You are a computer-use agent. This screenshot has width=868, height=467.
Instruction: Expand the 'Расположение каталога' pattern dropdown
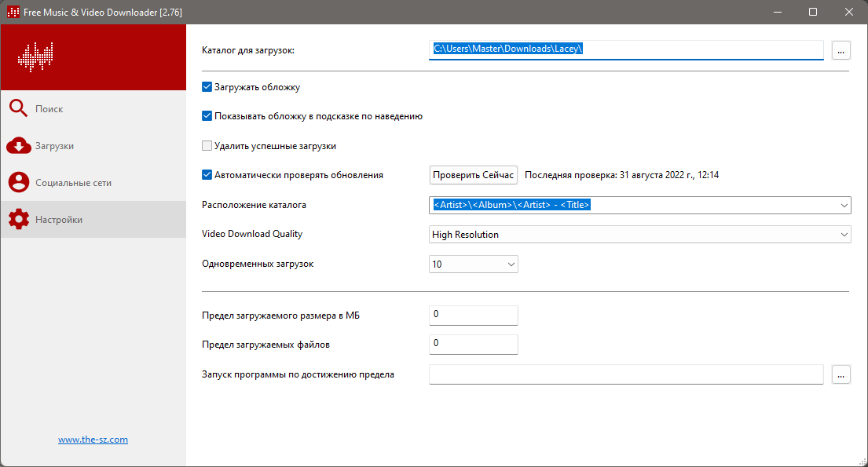tap(844, 205)
